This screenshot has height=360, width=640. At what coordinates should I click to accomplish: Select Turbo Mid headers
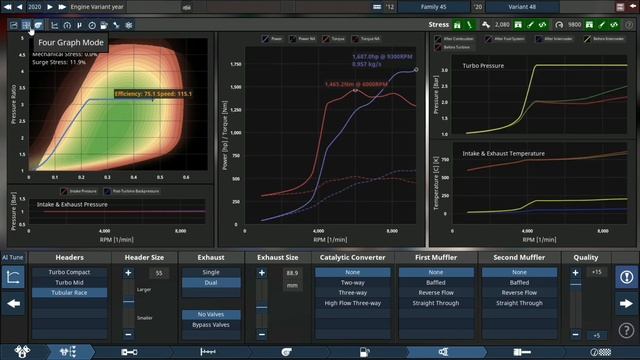click(x=69, y=282)
